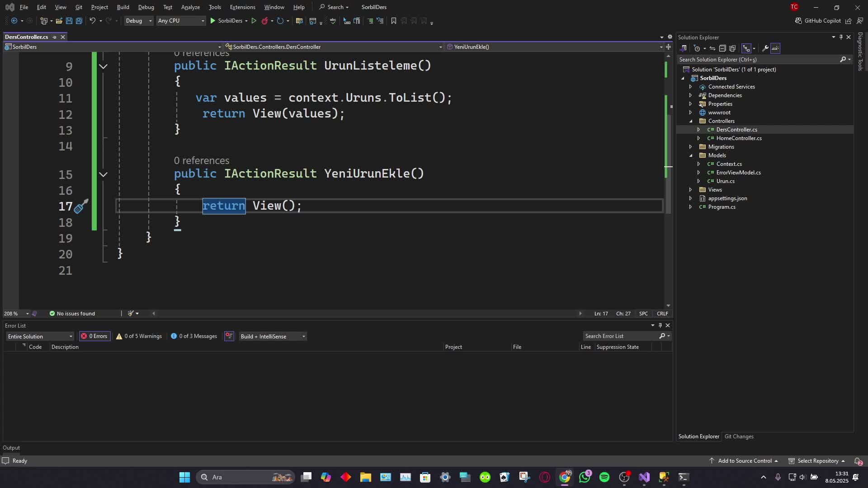Click the Spell checker abc icon

(333, 21)
